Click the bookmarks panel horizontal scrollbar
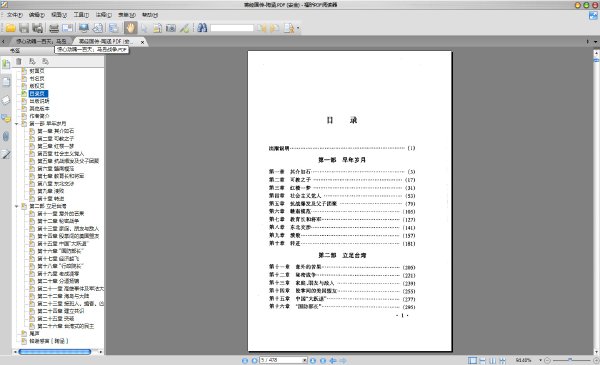 click(x=55, y=352)
